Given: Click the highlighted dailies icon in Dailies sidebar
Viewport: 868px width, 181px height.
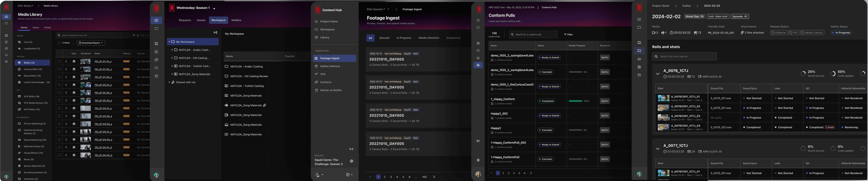Looking at the screenshot, I should 639,51.
